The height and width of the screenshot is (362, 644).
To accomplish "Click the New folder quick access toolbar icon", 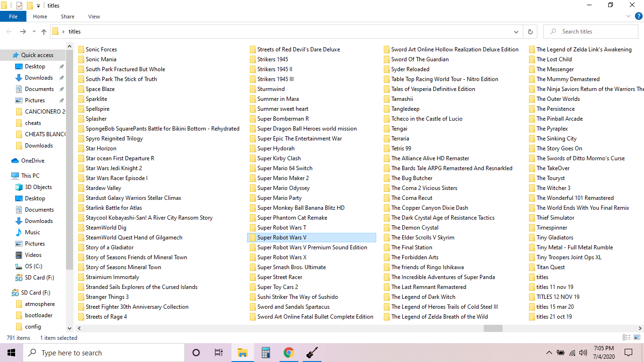I will 30,6.
